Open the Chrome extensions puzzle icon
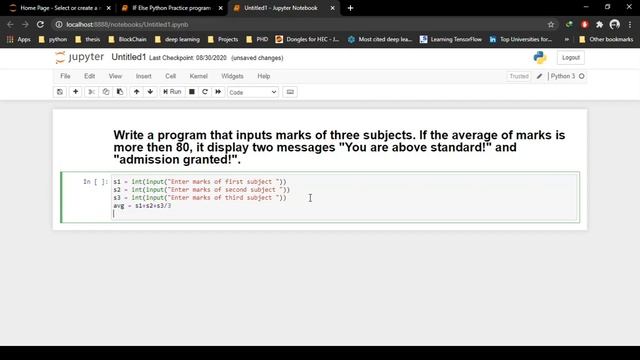640x360 pixels. [600, 24]
